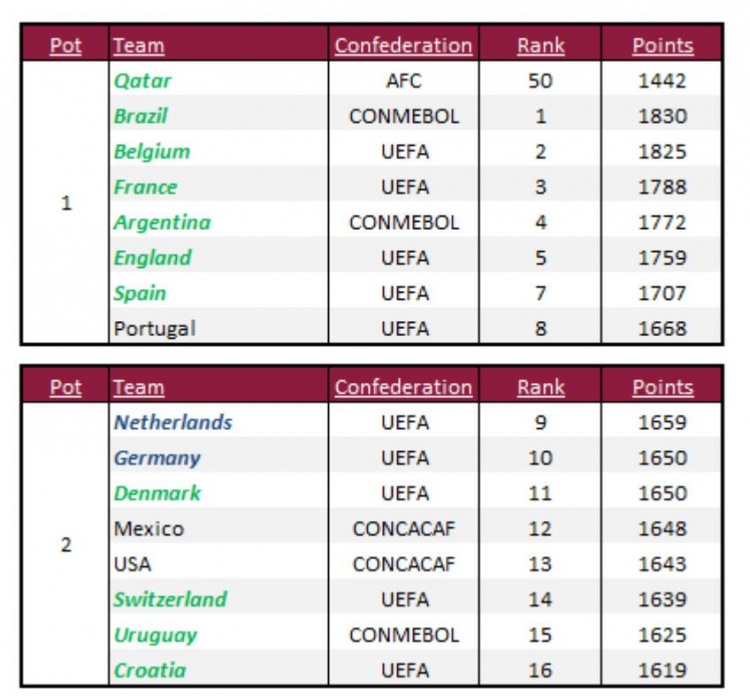Click the Pot header of the first table
Image resolution: width=750 pixels, height=696 pixels.
pyautogui.click(x=66, y=46)
